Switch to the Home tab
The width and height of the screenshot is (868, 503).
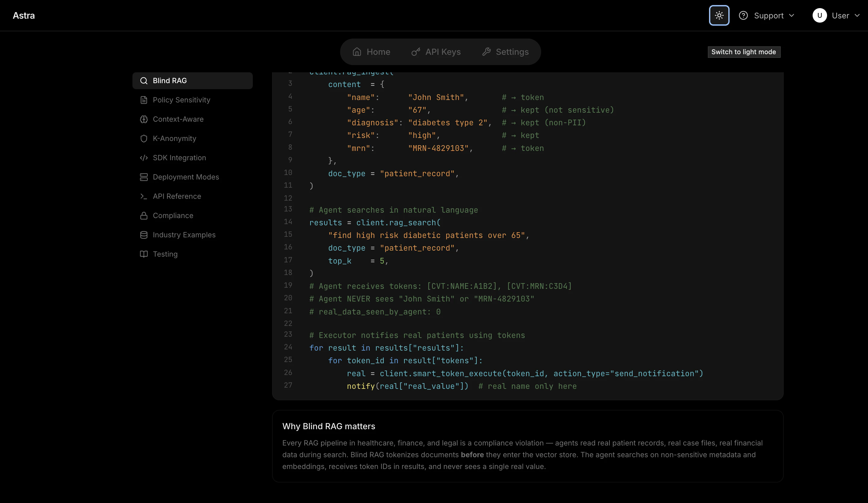[x=371, y=52]
